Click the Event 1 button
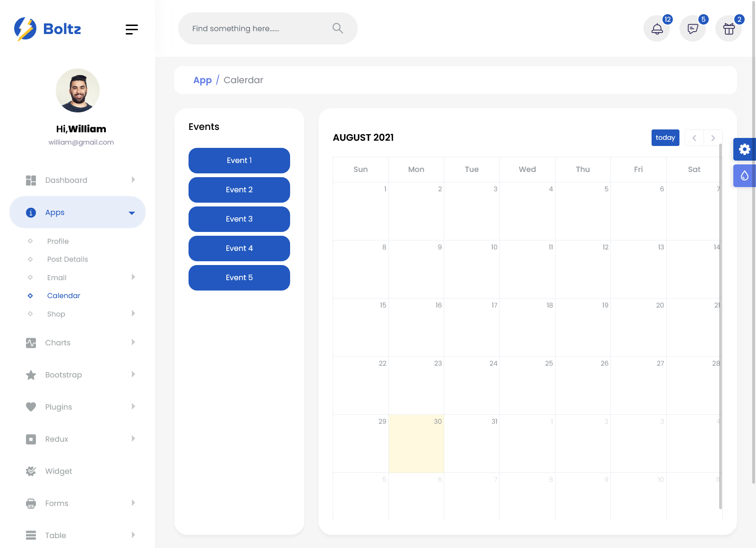The width and height of the screenshot is (756, 548). coord(239,161)
